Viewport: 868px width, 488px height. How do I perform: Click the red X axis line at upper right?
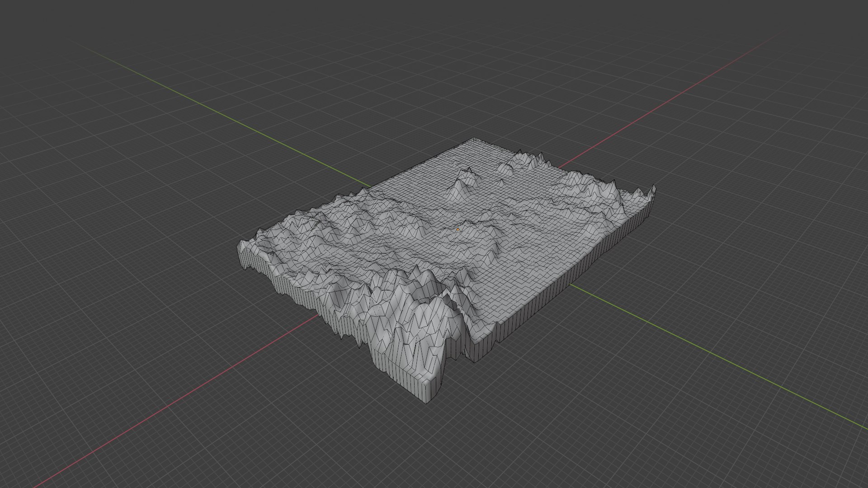pos(678,94)
